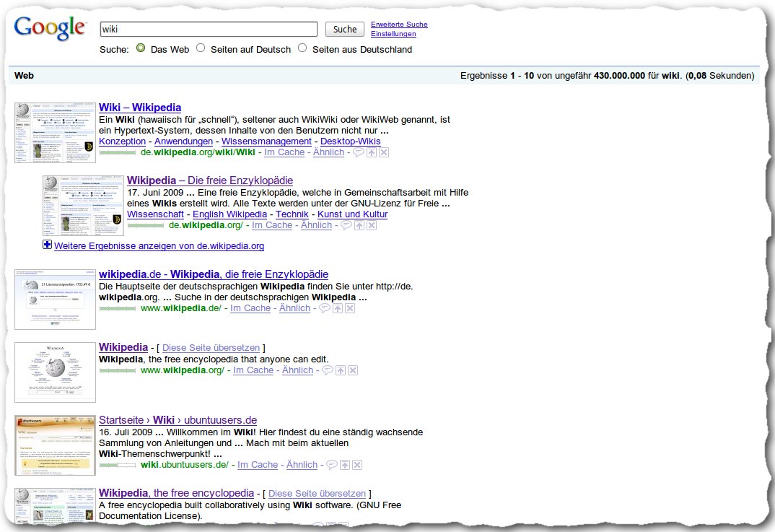The width and height of the screenshot is (775, 532).
Task: Open the 'Einstellungen' link
Action: [393, 34]
